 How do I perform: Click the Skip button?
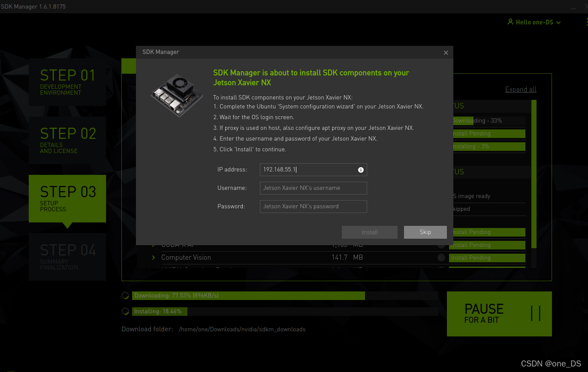425,232
